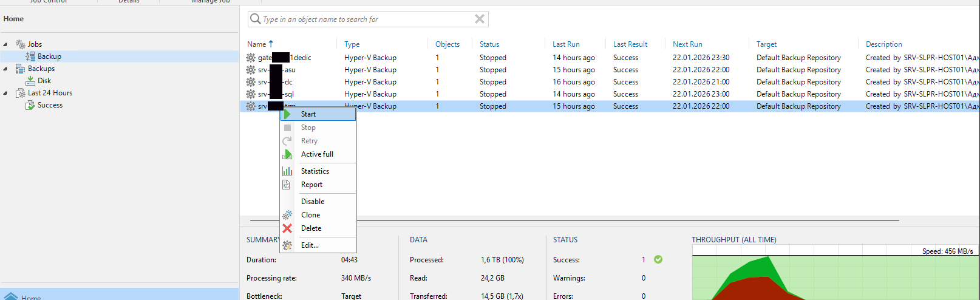The image size is (980, 300).
Task: Click the Bottleneck value 'Target'
Action: tap(351, 296)
